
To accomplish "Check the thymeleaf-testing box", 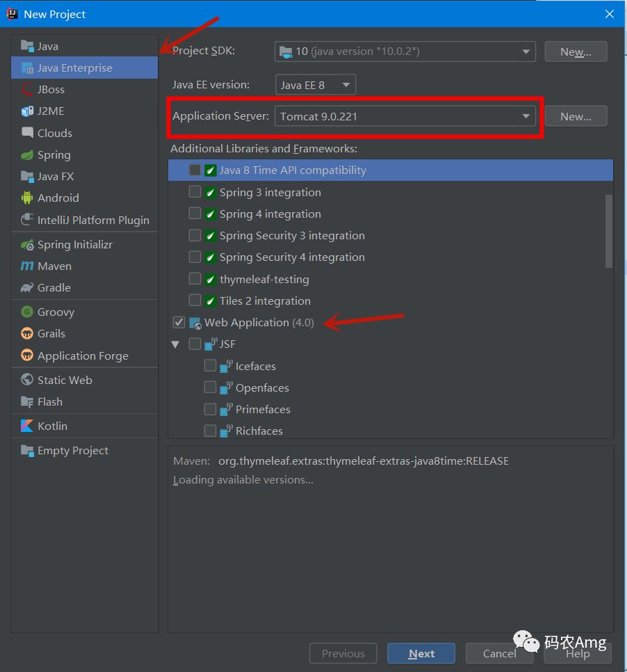I will click(195, 278).
